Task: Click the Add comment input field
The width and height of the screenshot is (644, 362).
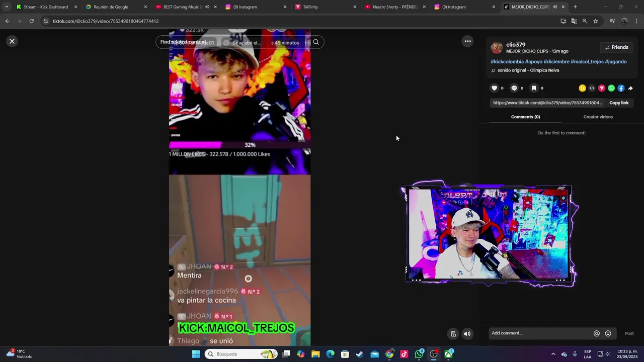Action: point(541,333)
